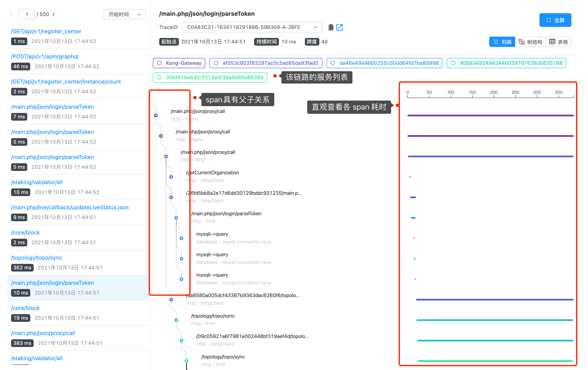Image resolution: width=588 pixels, height=370 pixels.
Task: Click the page number input field
Action: (27, 14)
